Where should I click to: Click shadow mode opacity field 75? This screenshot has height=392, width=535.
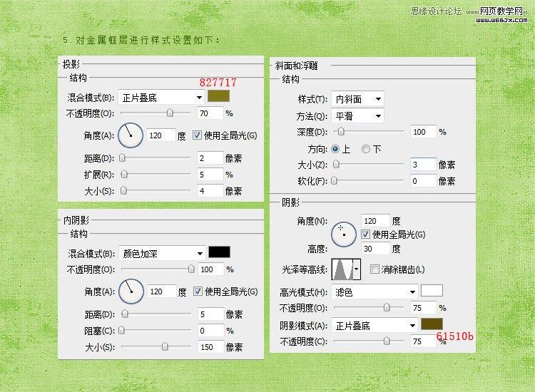pos(424,341)
